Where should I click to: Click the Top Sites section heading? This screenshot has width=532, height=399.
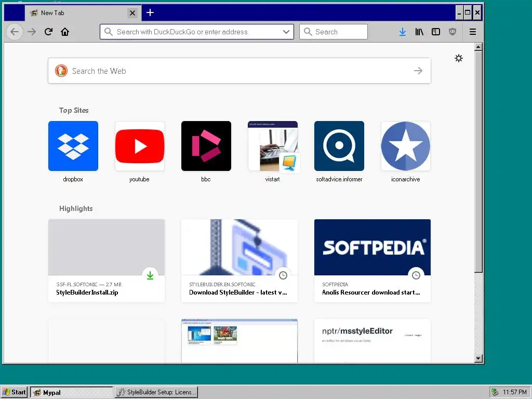tap(74, 110)
